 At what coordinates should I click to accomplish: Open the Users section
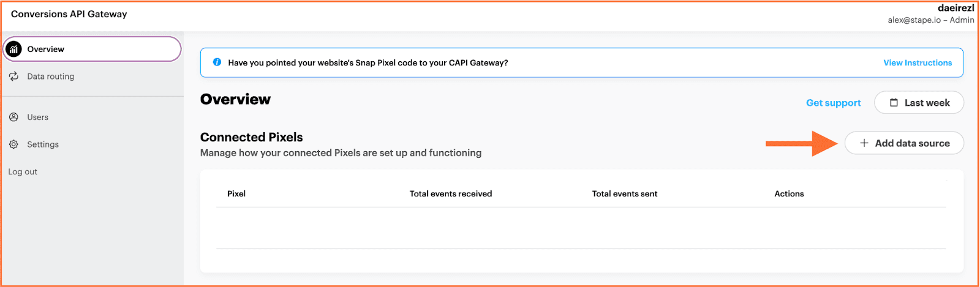pos(37,117)
